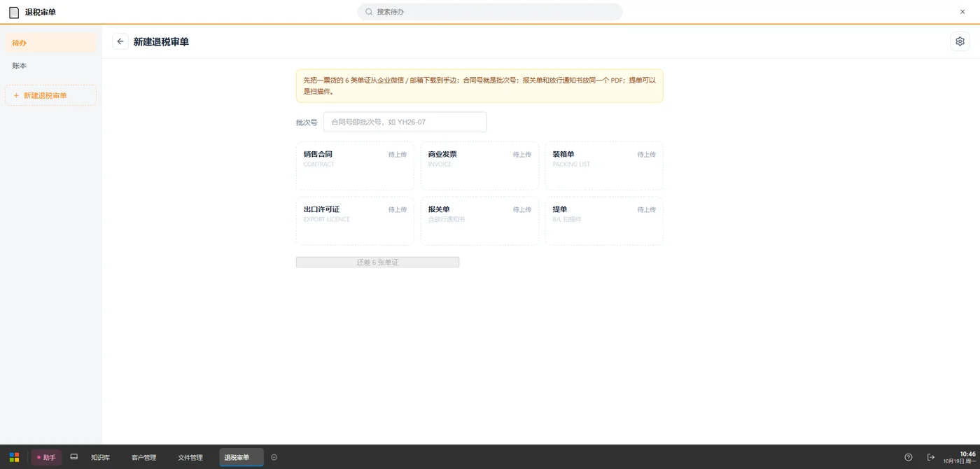Close the window with X
This screenshot has height=469, width=980.
pyautogui.click(x=962, y=12)
